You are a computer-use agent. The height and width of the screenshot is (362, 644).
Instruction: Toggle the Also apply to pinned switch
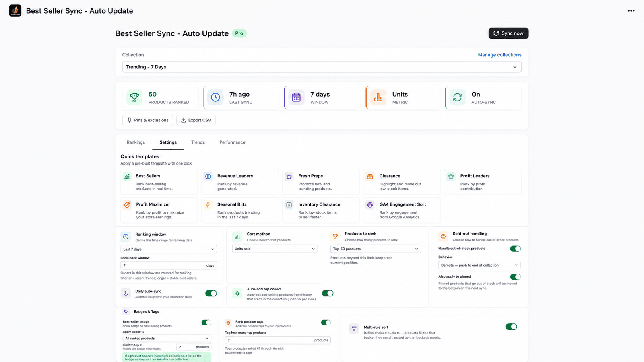[515, 277]
